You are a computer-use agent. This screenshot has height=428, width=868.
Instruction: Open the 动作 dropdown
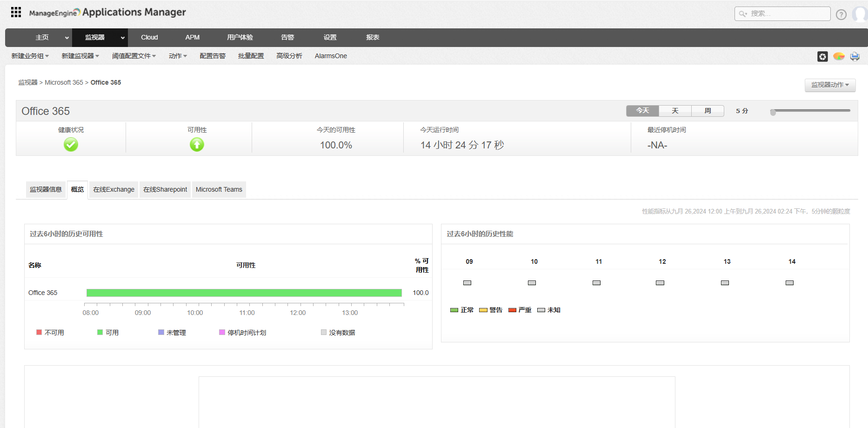178,56
